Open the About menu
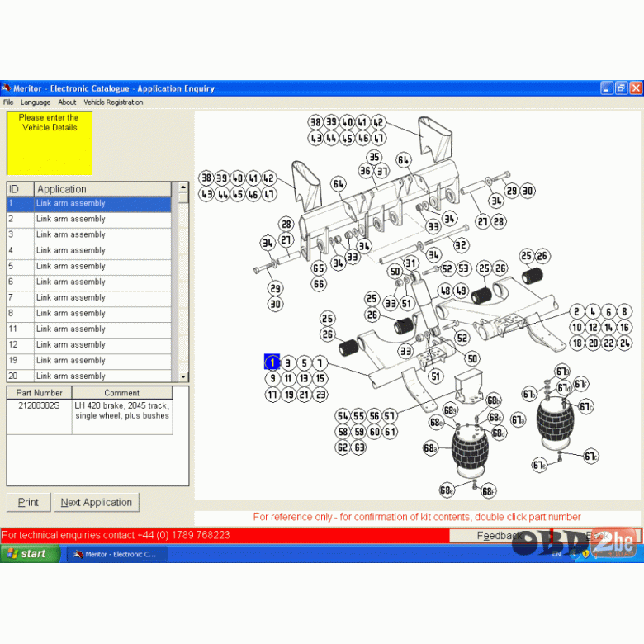The height and width of the screenshot is (644, 644). pyautogui.click(x=67, y=102)
